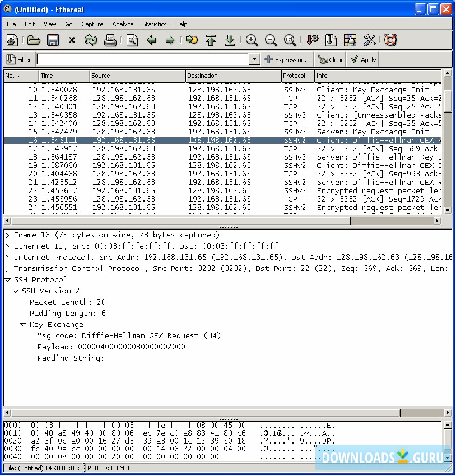Image resolution: width=456 pixels, height=476 pixels.
Task: Collapse the SSH Protocol node
Action: coord(8,280)
